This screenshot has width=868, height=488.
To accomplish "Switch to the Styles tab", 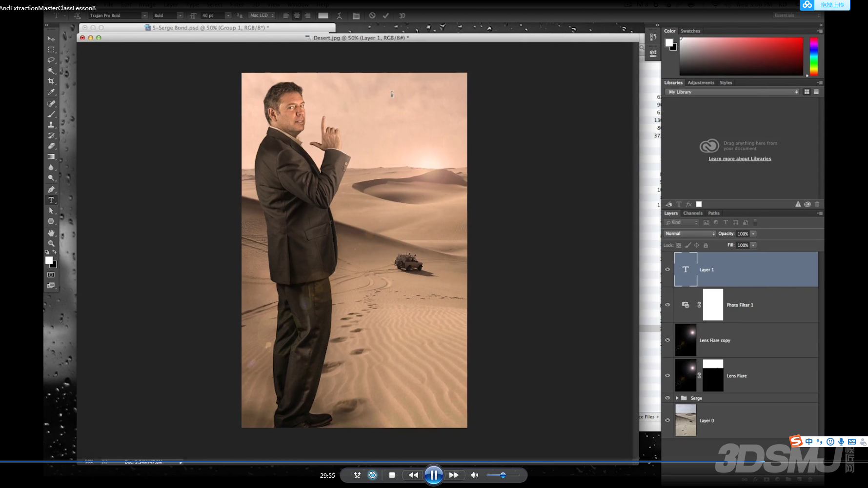I will click(726, 82).
